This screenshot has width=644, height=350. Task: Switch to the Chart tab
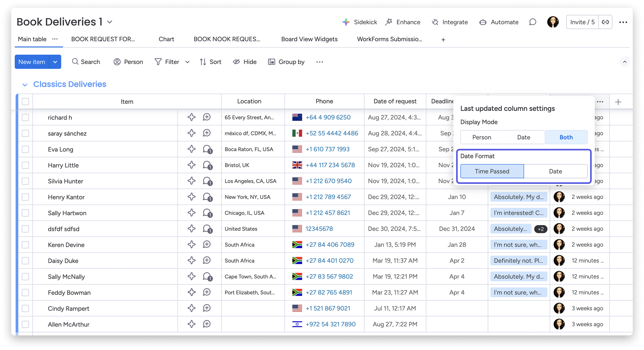(x=166, y=39)
